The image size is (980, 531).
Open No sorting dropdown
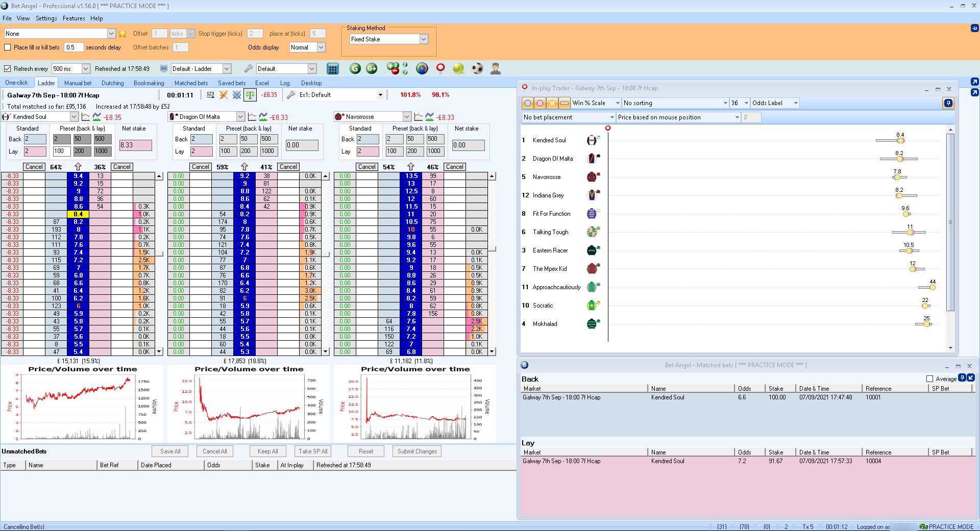point(725,103)
